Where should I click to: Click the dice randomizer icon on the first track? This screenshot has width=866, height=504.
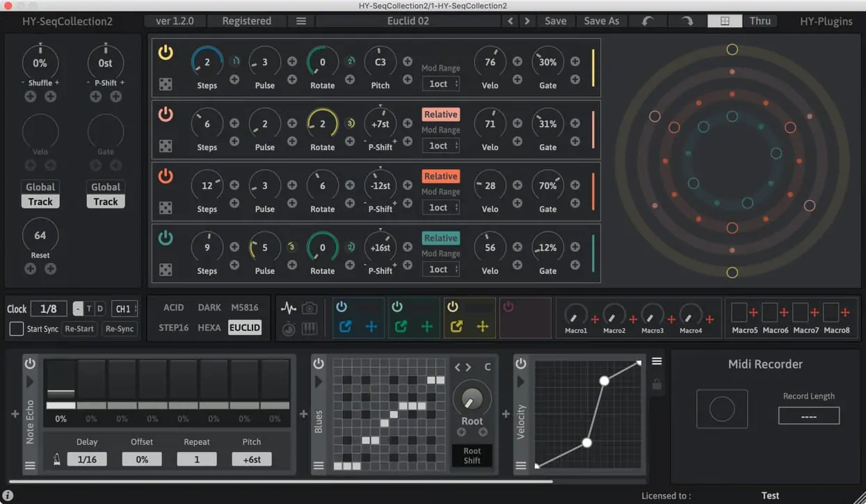166,84
